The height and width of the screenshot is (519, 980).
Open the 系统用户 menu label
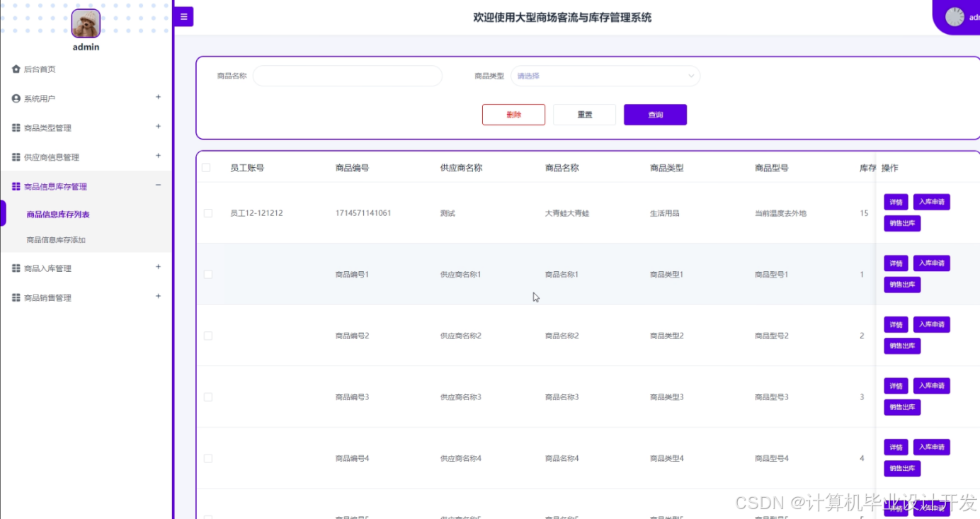[40, 99]
